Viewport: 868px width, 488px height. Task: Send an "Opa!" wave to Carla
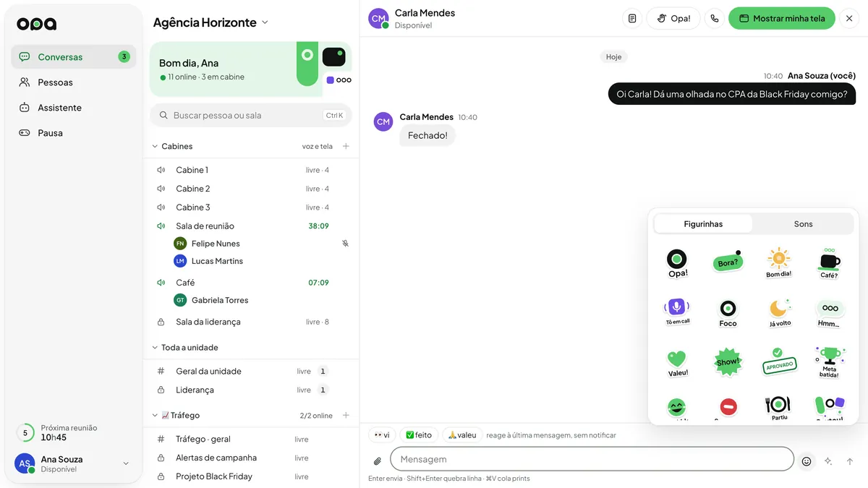pyautogui.click(x=673, y=18)
